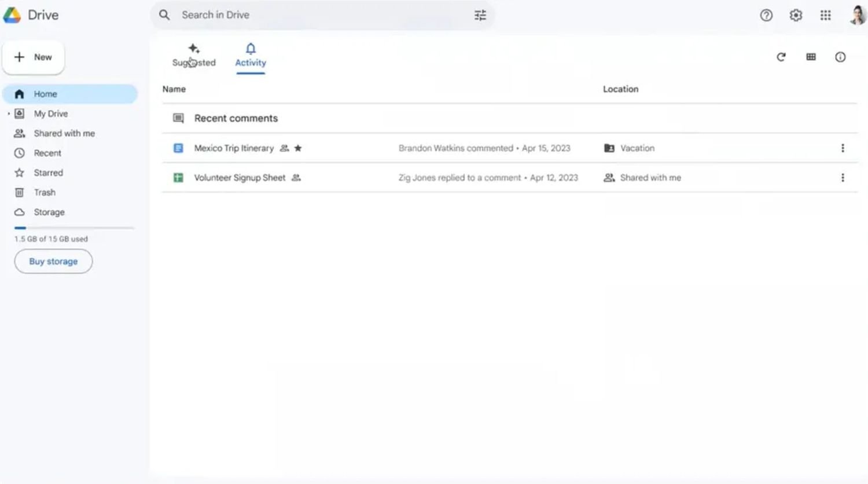
Task: Expand the My Drive folder tree arrow
Action: [9, 114]
